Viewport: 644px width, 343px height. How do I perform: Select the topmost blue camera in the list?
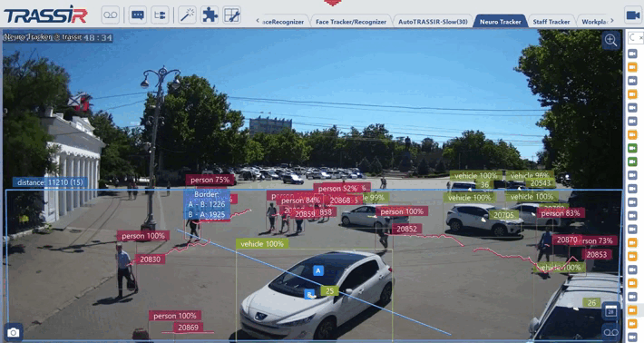[632, 54]
